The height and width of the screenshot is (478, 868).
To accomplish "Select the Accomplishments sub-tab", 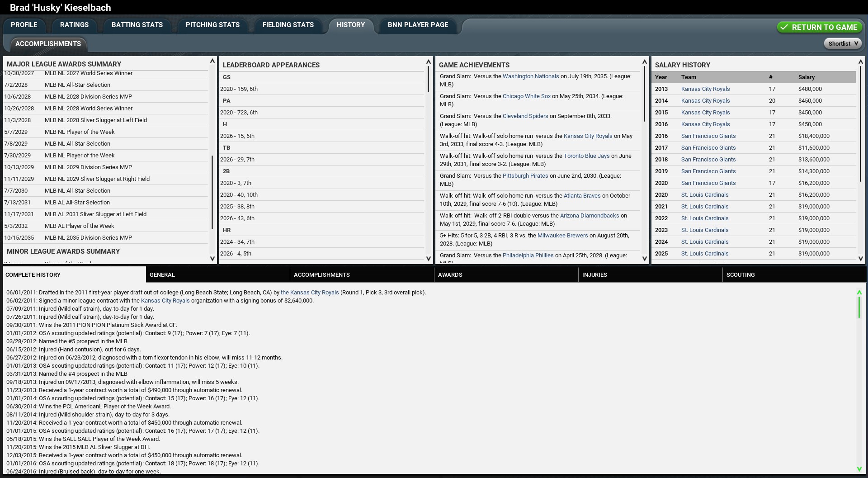I will tap(48, 44).
